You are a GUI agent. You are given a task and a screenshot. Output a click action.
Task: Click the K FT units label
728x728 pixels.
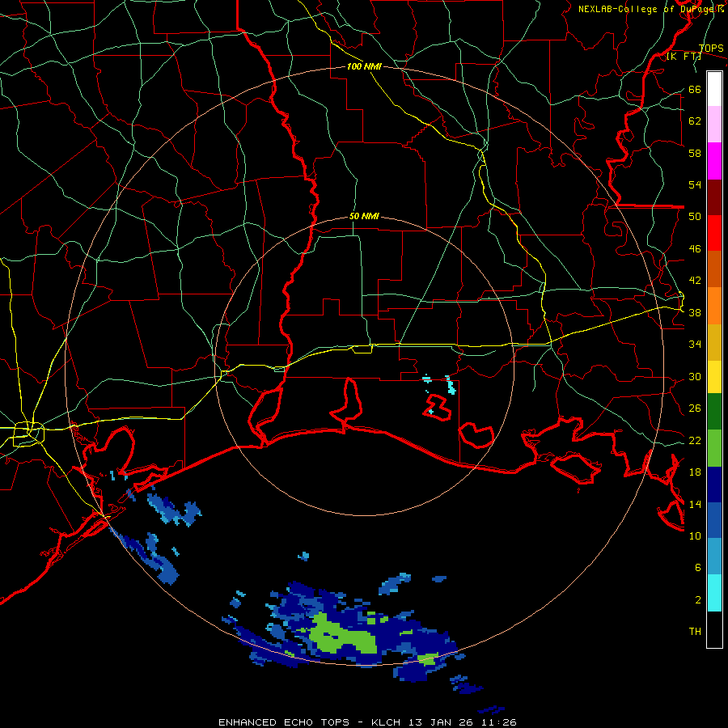point(684,56)
